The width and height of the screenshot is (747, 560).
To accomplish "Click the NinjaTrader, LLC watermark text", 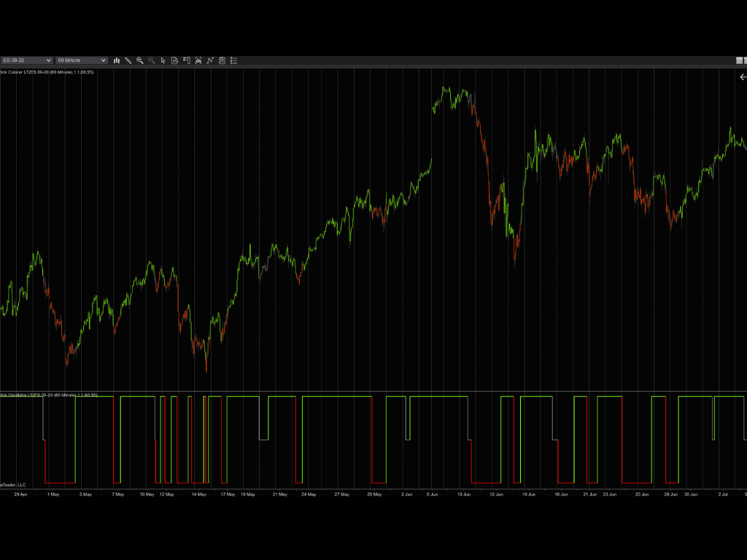I will click(15, 483).
